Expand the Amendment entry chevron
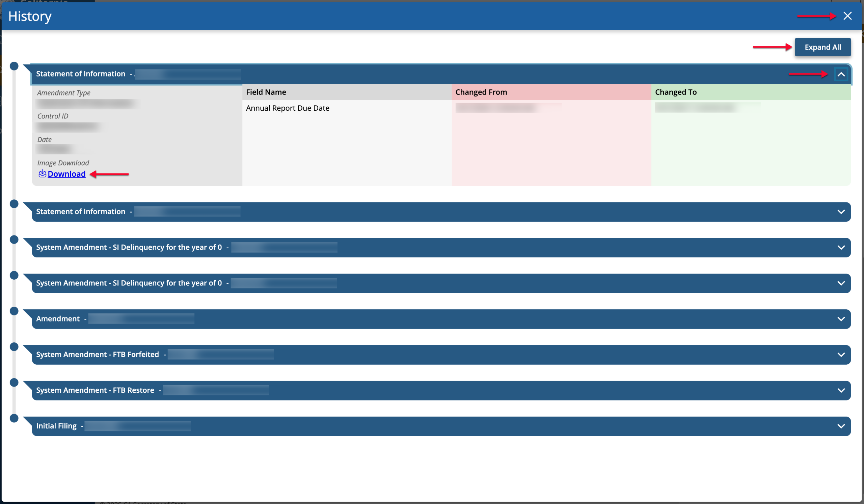The height and width of the screenshot is (504, 864). point(841,319)
